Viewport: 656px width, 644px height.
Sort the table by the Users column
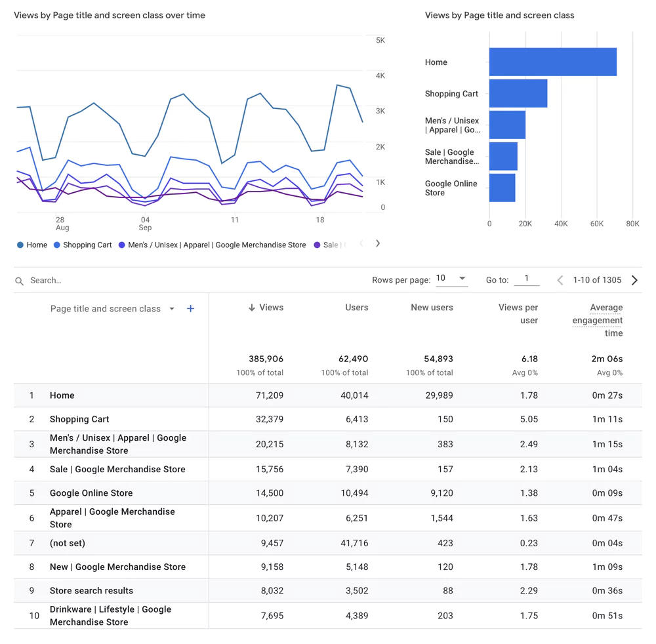point(356,308)
